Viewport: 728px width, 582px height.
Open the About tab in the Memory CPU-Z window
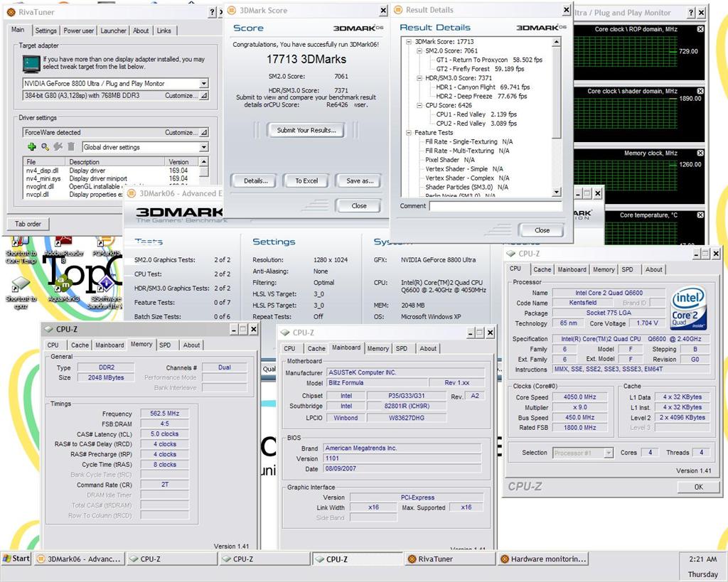[x=191, y=345]
